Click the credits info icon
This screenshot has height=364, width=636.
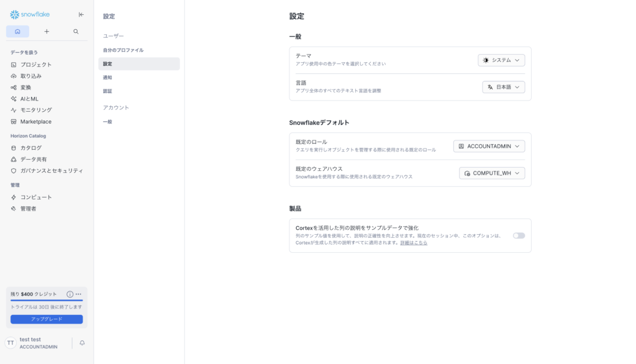[70, 294]
